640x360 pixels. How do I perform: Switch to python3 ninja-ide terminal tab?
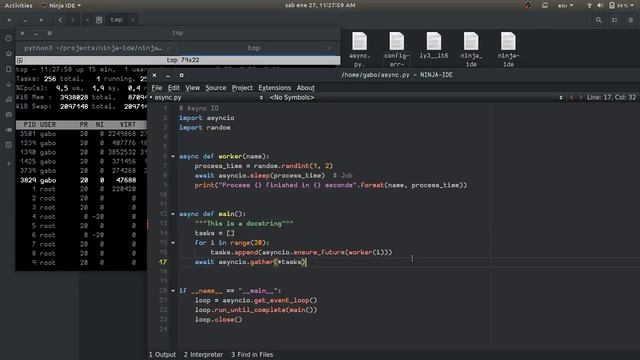93,48
